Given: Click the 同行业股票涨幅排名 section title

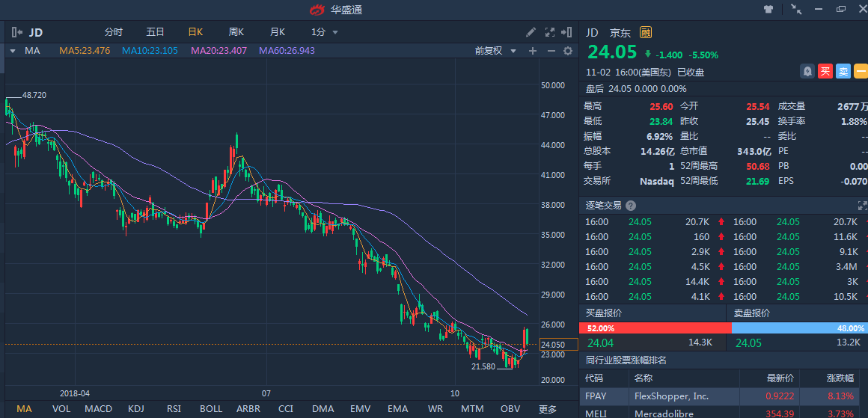Looking at the screenshot, I should 626,360.
